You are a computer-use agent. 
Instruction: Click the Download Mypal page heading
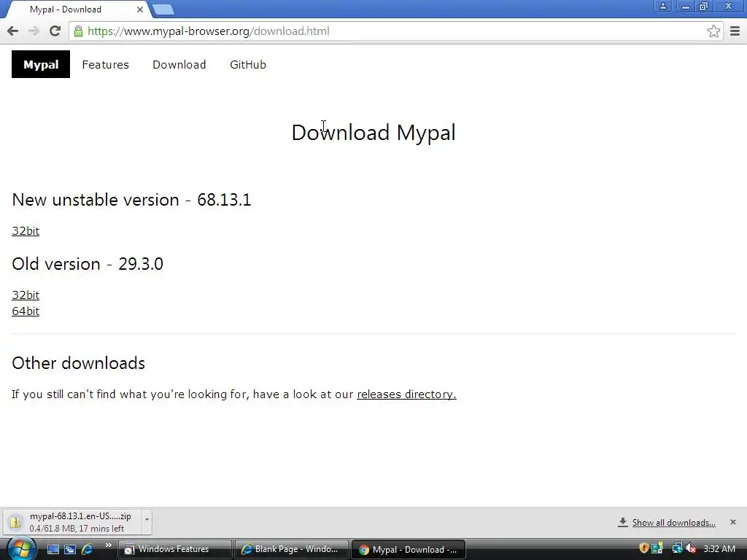373,133
